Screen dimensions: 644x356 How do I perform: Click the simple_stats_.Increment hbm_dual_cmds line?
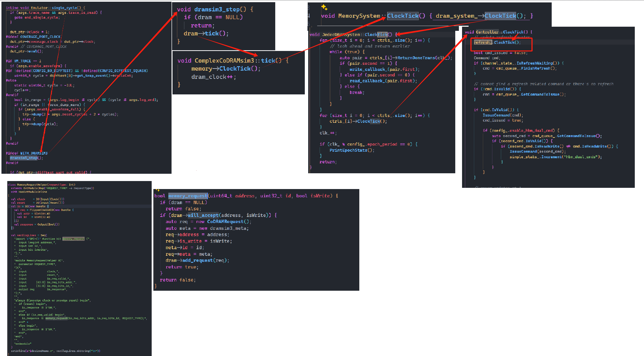556,157
